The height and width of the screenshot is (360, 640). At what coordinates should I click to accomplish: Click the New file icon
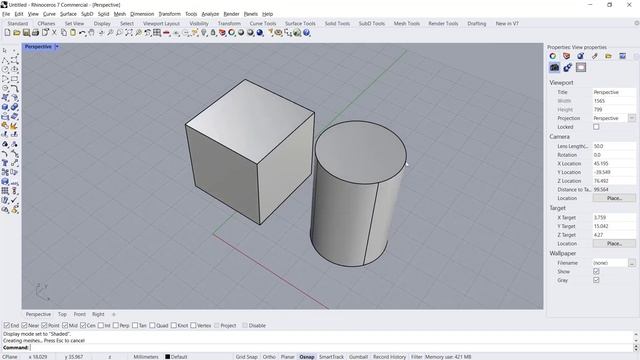[x=7, y=32]
